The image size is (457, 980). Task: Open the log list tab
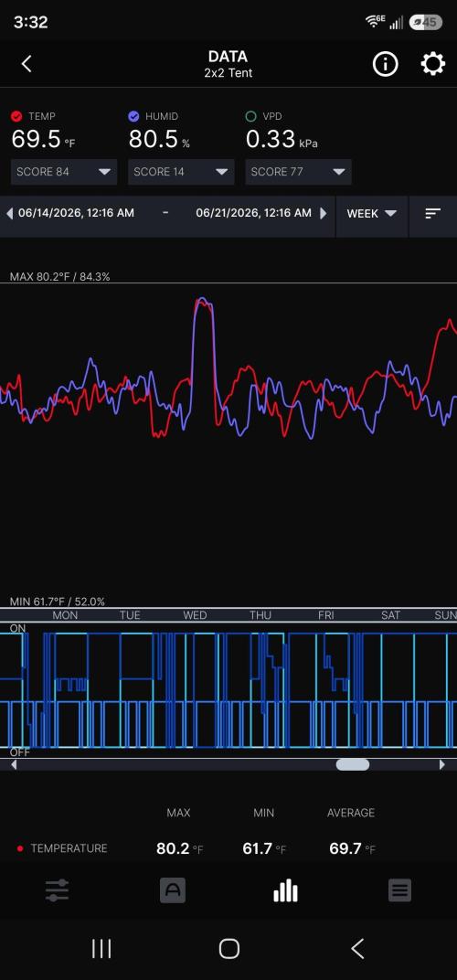(x=400, y=890)
